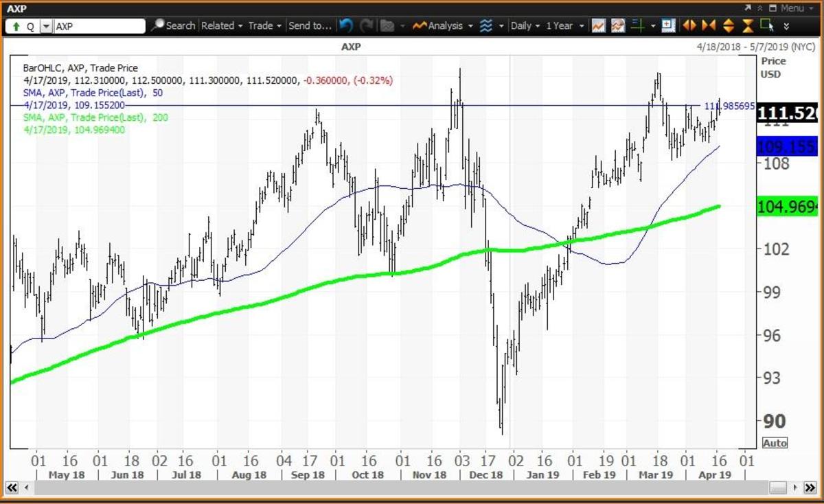Click the horizontal scrollbar thumb
This screenshot has height=504, width=824.
pos(777,487)
